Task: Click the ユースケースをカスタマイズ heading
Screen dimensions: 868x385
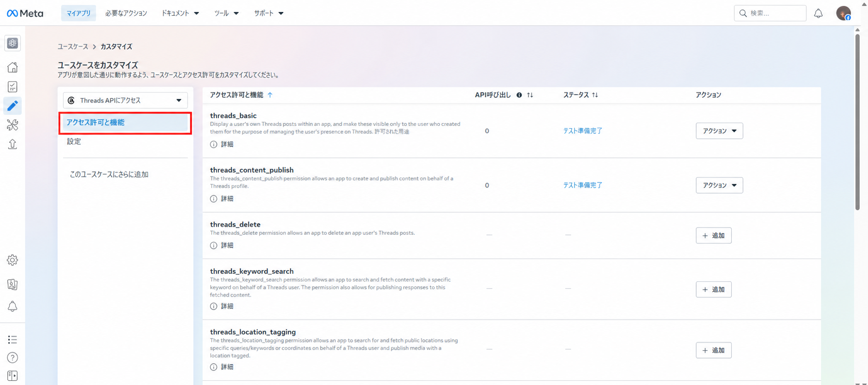Action: 98,65
